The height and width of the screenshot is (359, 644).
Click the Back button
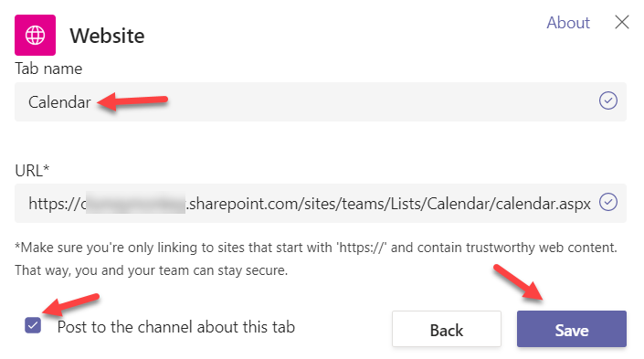tap(447, 329)
